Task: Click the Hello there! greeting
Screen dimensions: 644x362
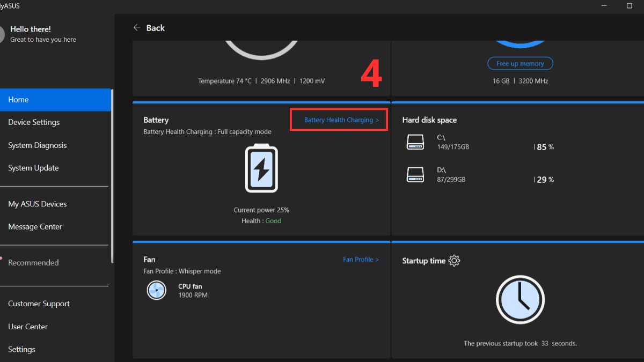Action: pyautogui.click(x=31, y=29)
